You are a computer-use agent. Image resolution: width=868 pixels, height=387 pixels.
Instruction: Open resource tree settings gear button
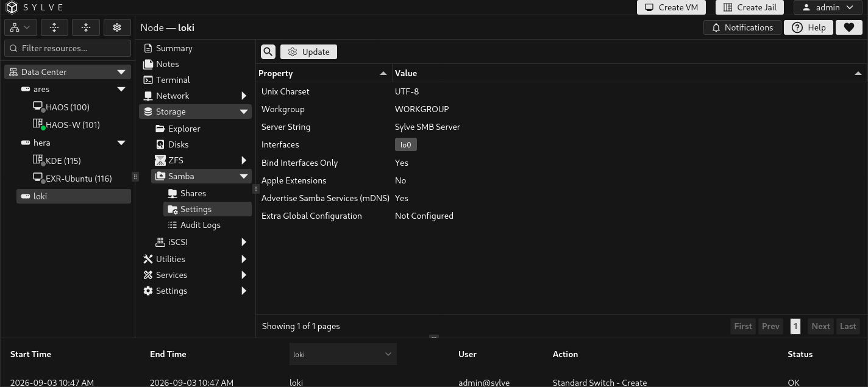click(x=117, y=27)
